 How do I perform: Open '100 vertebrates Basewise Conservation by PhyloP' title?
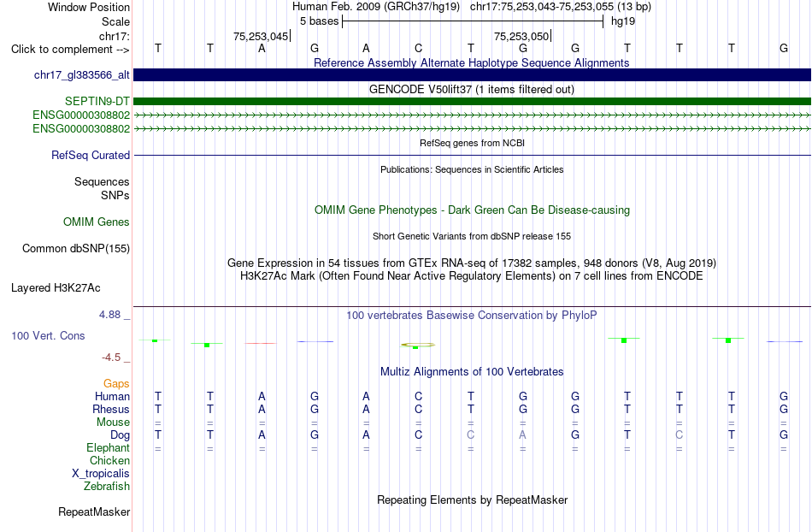pyautogui.click(x=471, y=315)
